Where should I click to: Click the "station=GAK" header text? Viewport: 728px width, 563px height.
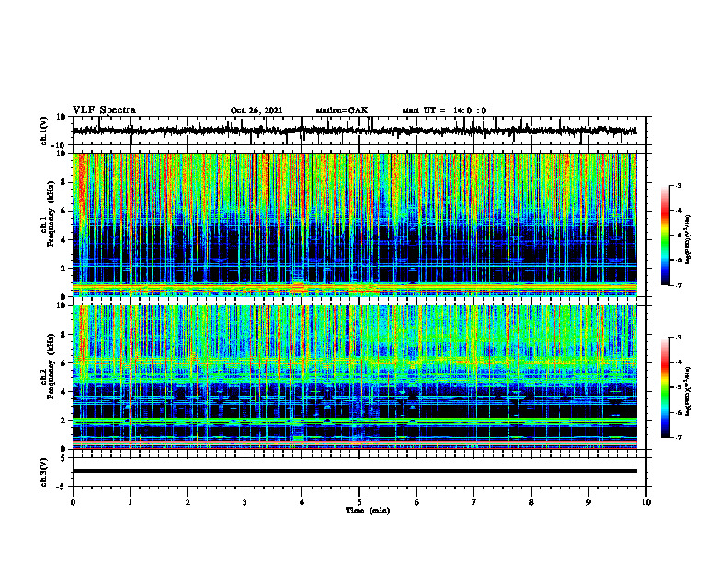342,110
